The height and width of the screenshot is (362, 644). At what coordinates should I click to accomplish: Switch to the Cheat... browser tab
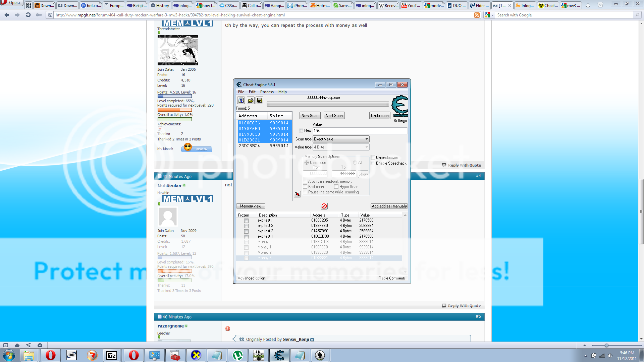[x=548, y=5]
